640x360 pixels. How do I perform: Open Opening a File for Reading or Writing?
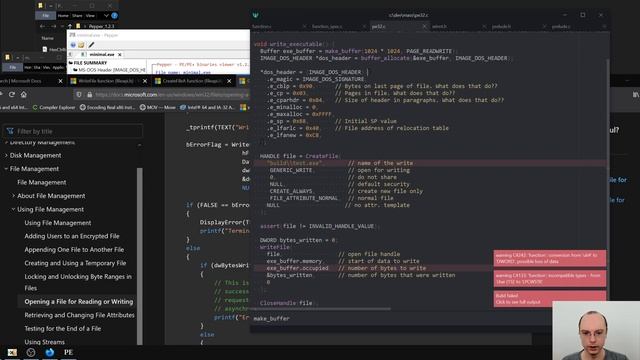pos(79,302)
